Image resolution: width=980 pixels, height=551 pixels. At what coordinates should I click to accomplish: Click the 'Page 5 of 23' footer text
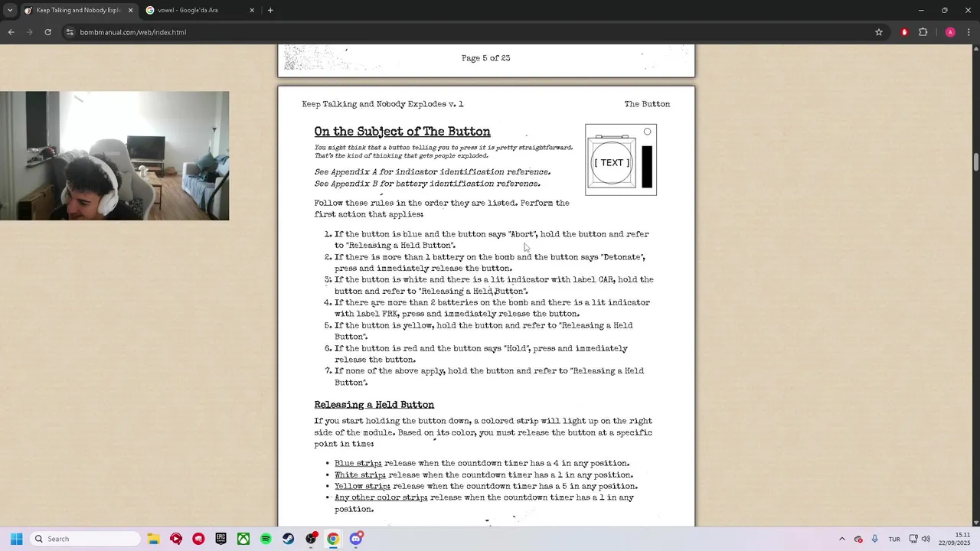485,58
